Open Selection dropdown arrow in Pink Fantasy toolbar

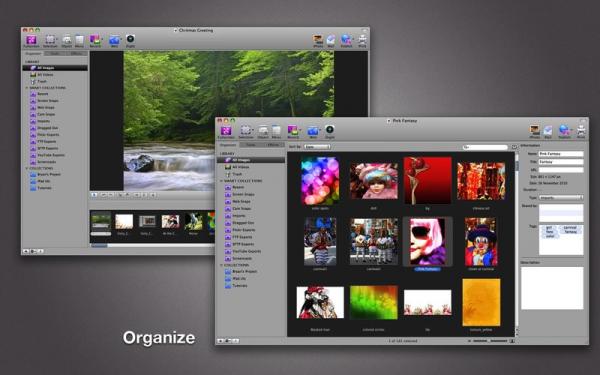pyautogui.click(x=253, y=130)
